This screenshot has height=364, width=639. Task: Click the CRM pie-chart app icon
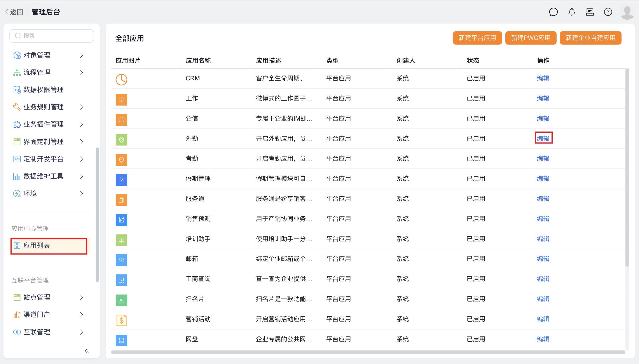121,80
